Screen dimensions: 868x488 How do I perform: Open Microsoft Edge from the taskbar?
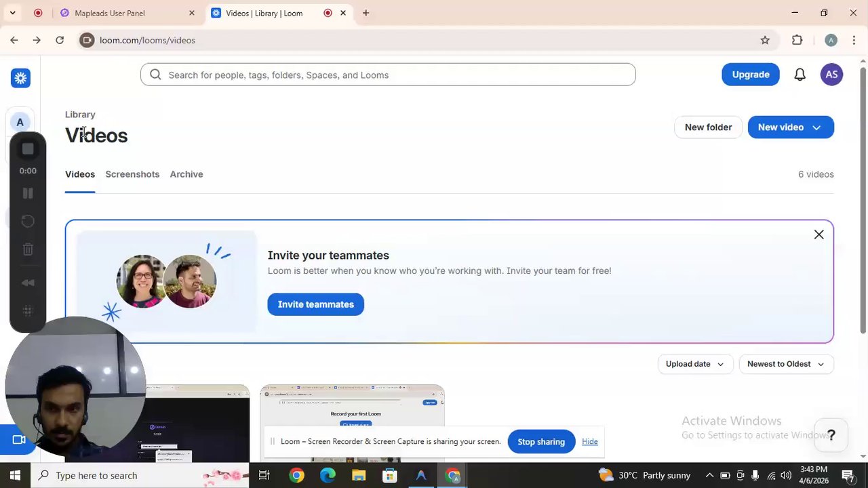point(328,475)
